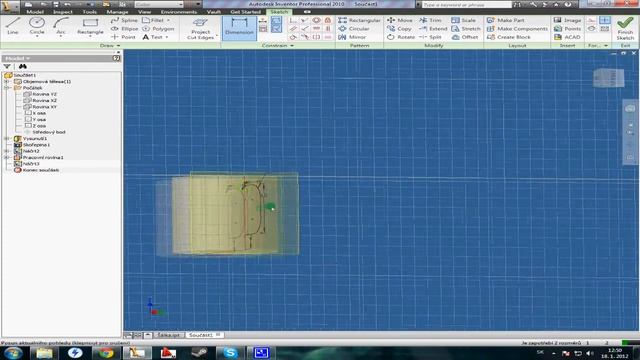
Task: Use the Stretch tool
Action: coord(466,29)
